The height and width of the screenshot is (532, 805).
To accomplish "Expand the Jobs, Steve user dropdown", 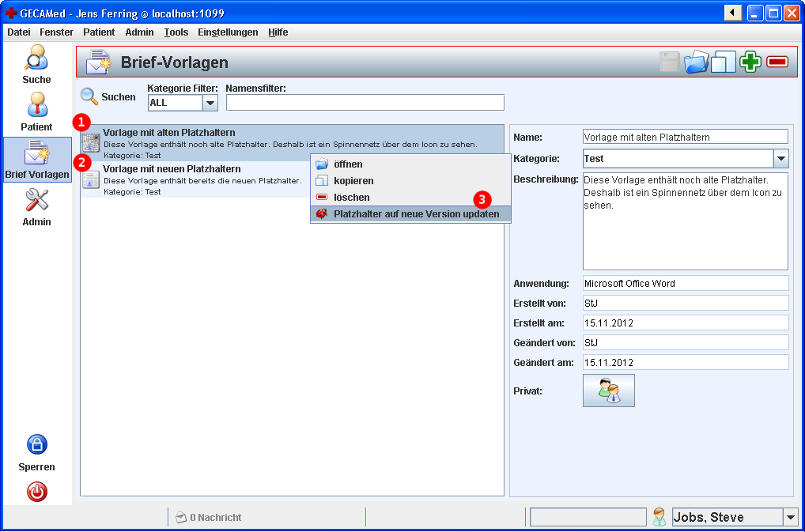I will pos(790,518).
